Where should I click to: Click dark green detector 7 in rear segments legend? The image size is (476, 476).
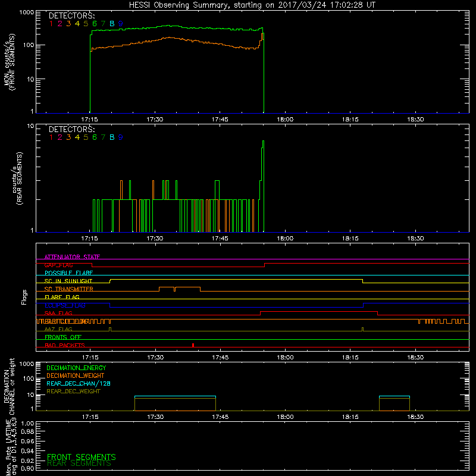coord(103,137)
